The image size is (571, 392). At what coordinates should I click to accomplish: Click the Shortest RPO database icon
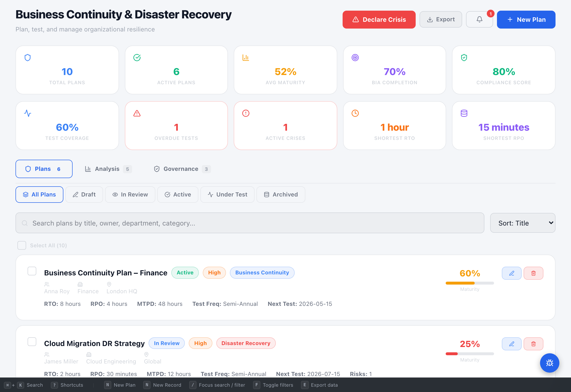tap(464, 113)
